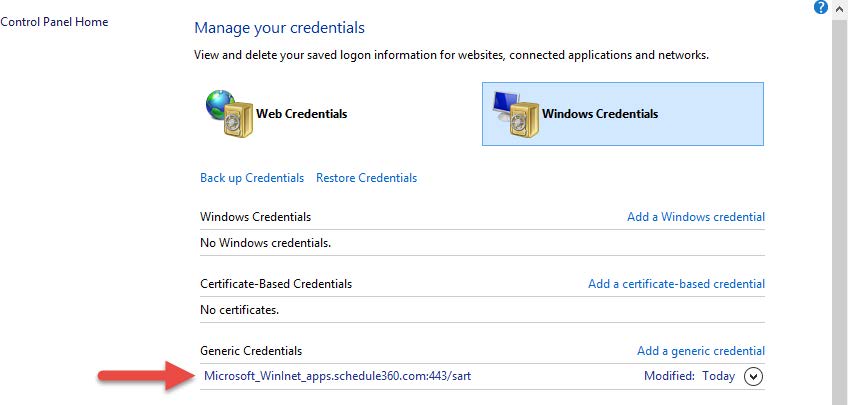
Task: Click the blue help question mark icon
Action: 820,7
